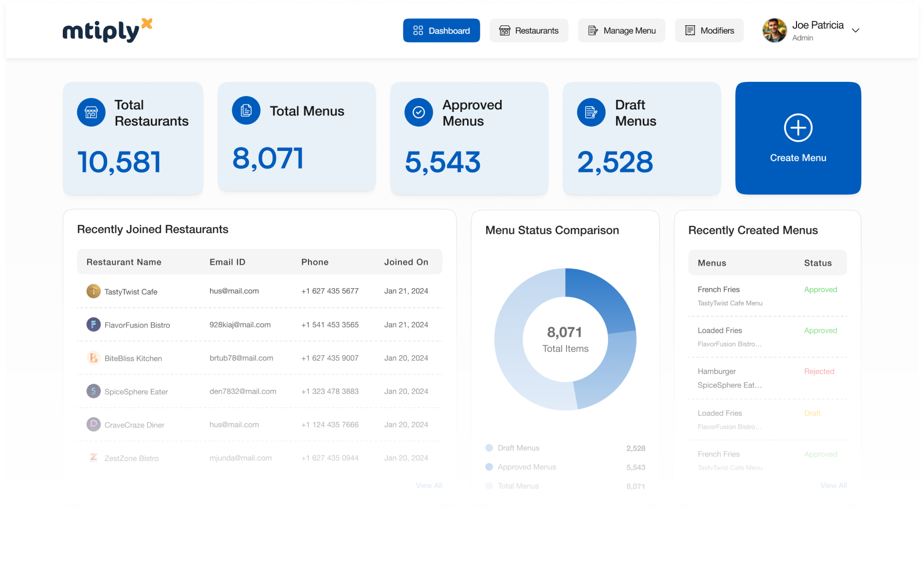Click the SpiceSphere Eater logo icon
This screenshot has width=924, height=561.
tap(93, 391)
